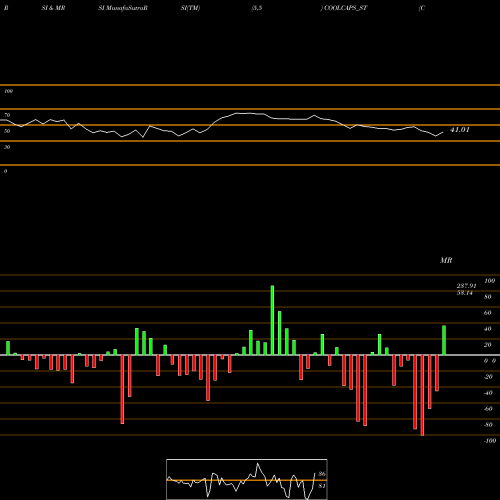Click the MR axis label 80

point(488,297)
